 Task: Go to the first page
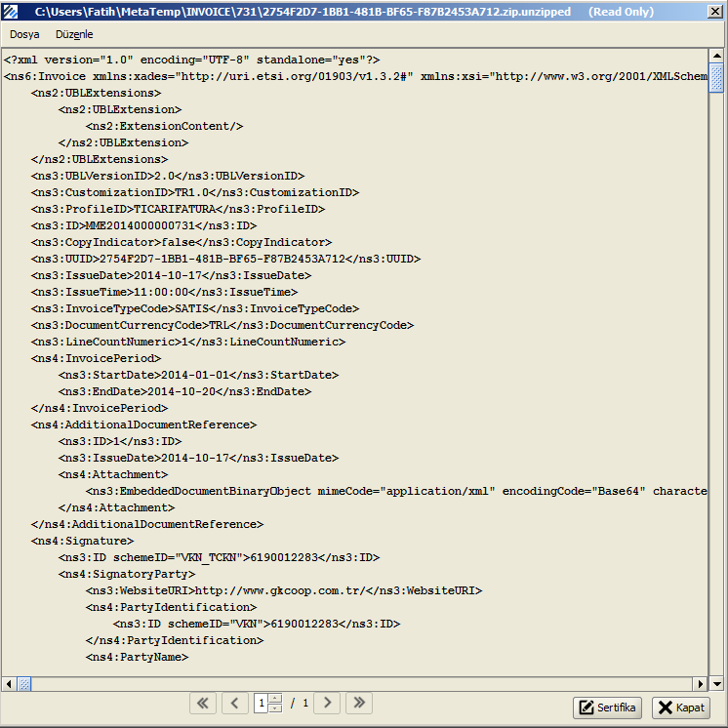pos(203,703)
